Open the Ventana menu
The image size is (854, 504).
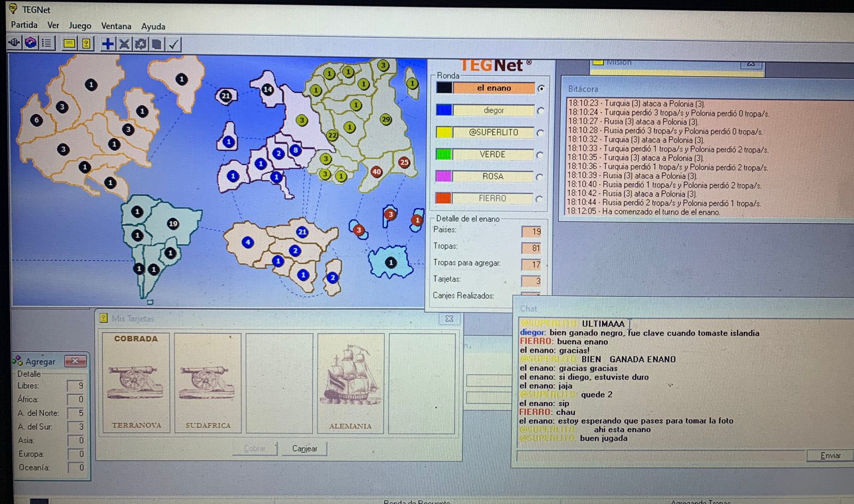(x=116, y=26)
